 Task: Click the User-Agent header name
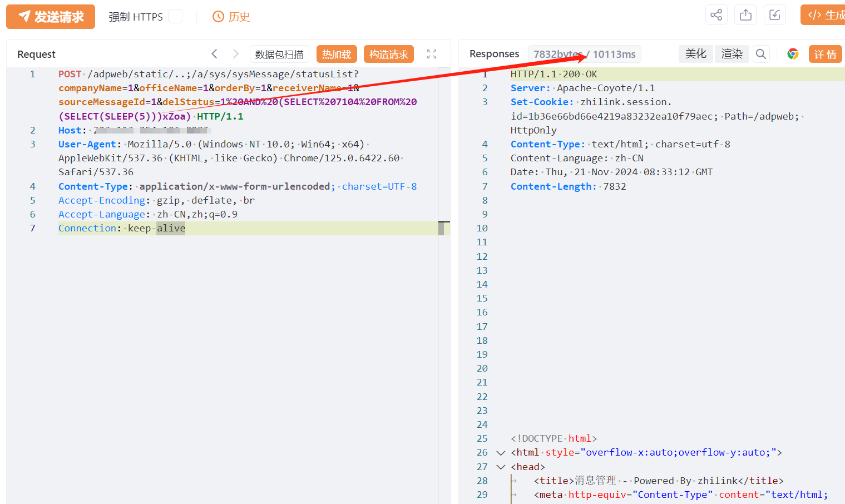click(87, 144)
